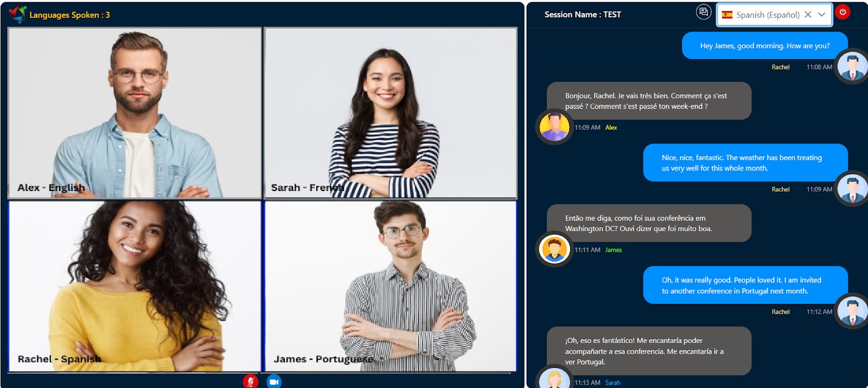Image resolution: width=868 pixels, height=388 pixels.
Task: Click Alex's avatar in the chat
Action: (x=554, y=126)
